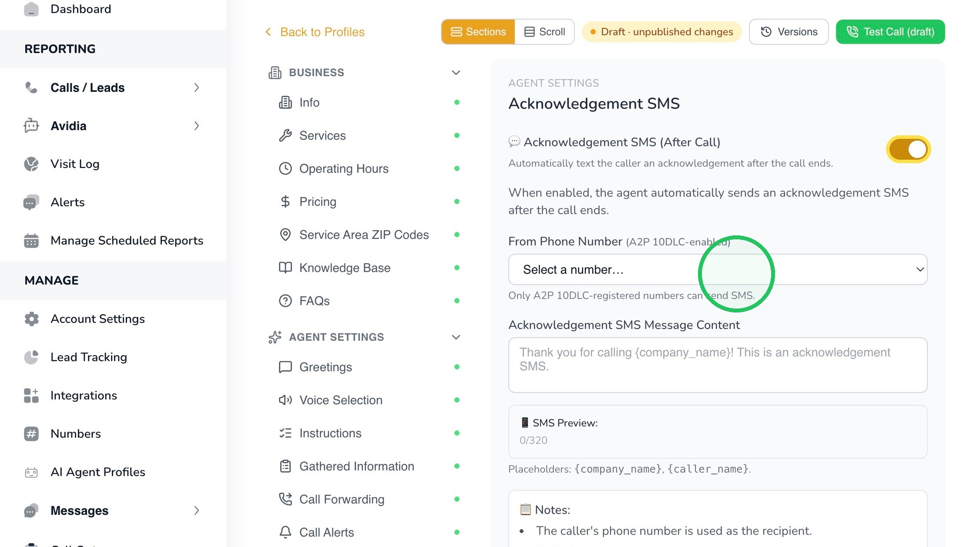Switch to Scroll view mode
Screen dimensions: 980x547
coord(544,32)
